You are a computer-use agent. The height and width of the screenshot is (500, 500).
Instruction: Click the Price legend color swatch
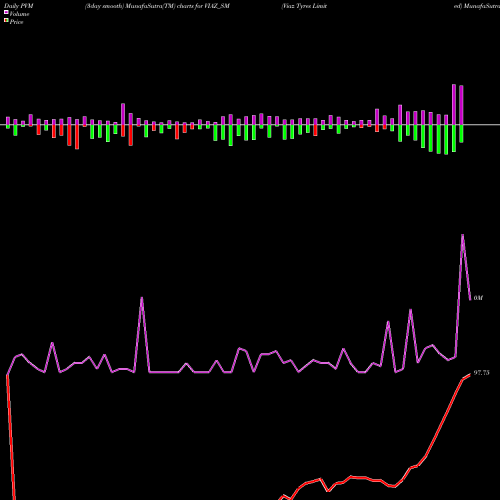pos(6,21)
